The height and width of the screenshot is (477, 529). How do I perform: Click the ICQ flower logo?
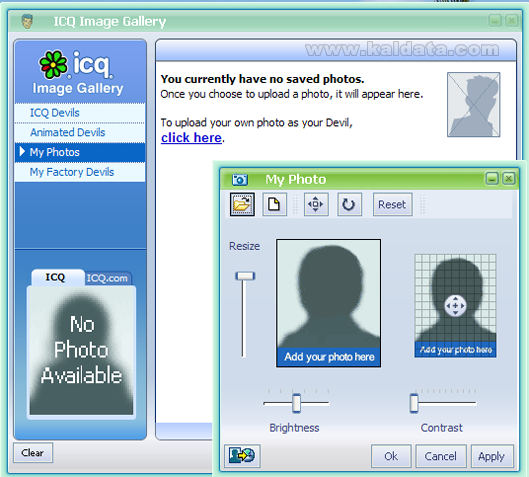[x=53, y=64]
